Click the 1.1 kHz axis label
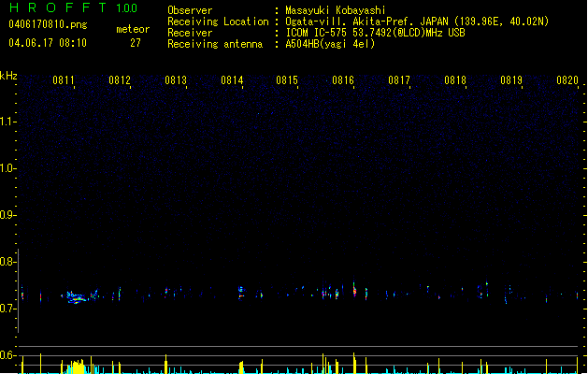This screenshot has width=588, height=374. point(7,122)
